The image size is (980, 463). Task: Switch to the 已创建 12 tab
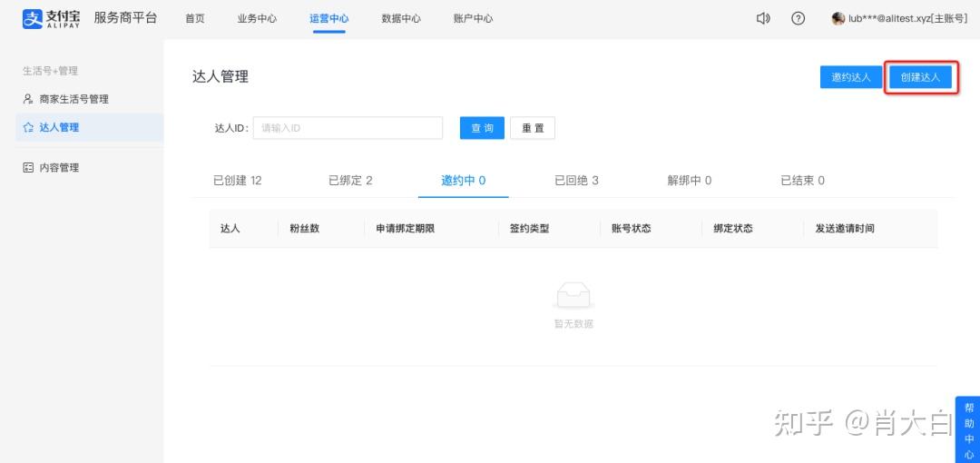238,181
